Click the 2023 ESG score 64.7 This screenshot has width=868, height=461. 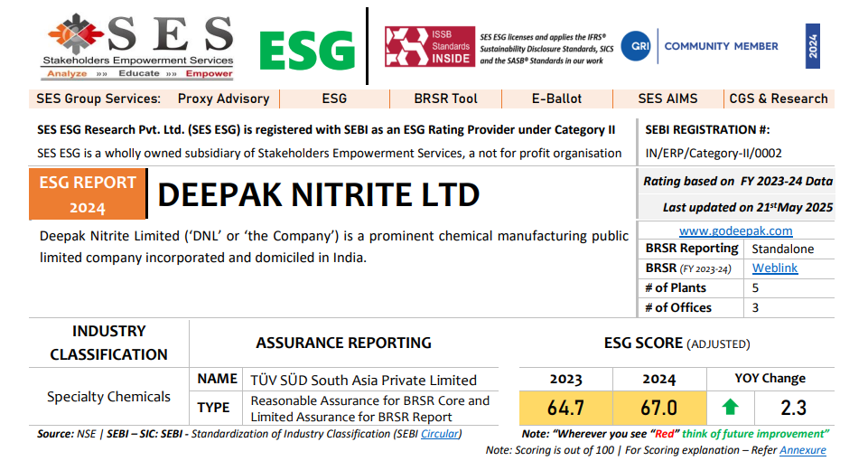coord(565,408)
